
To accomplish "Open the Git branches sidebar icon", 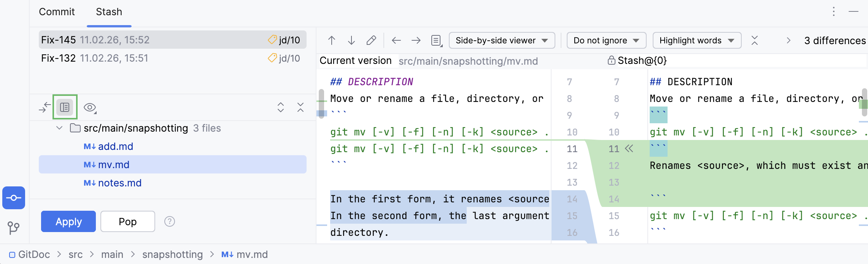I will [14, 227].
